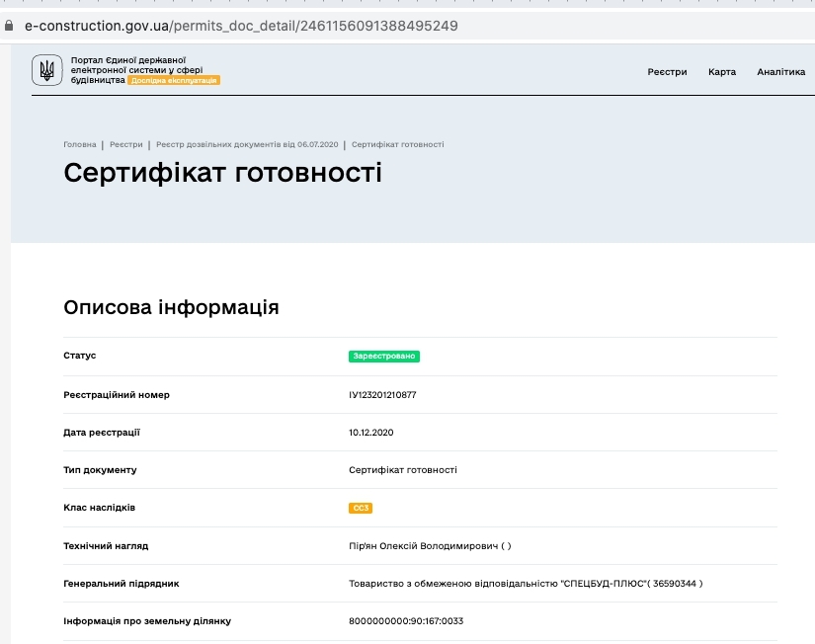Select document type value Сертифікат готовності
This screenshot has width=815, height=644.
pos(403,470)
